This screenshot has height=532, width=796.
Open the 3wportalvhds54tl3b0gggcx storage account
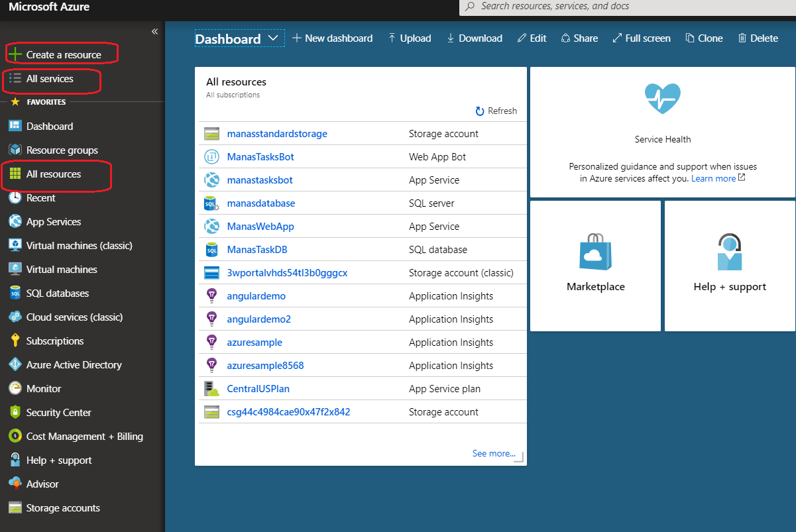(x=288, y=273)
